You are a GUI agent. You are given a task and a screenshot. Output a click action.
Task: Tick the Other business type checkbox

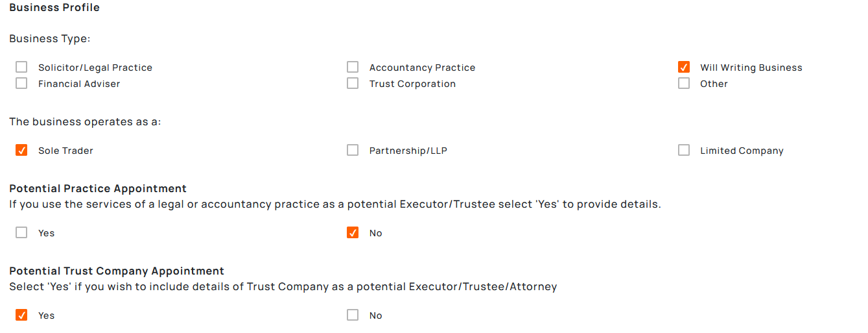pos(684,83)
